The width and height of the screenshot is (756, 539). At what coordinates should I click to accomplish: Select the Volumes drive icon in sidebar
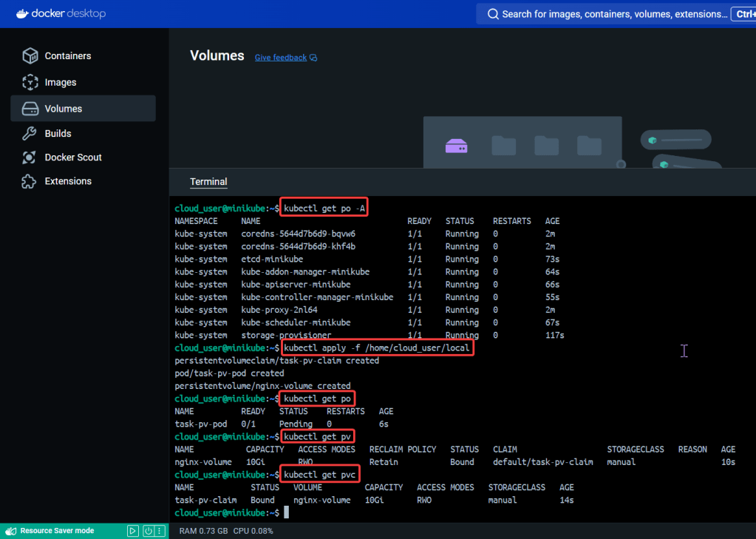(x=30, y=109)
